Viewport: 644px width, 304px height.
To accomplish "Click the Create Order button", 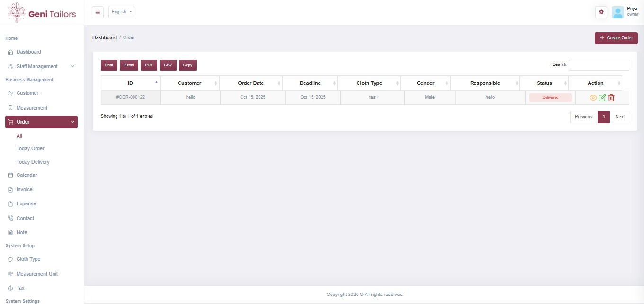I will [616, 38].
